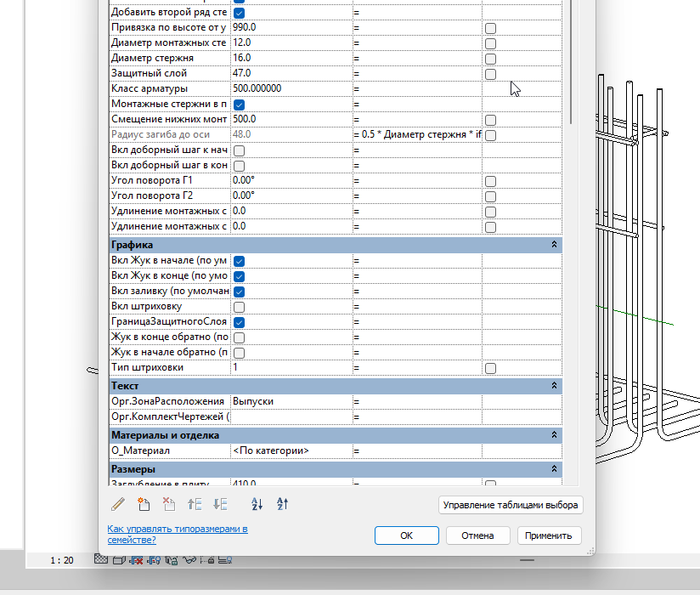The width and height of the screenshot is (700, 595).
Task: Sort parameters descending Z to A
Action: point(283,504)
